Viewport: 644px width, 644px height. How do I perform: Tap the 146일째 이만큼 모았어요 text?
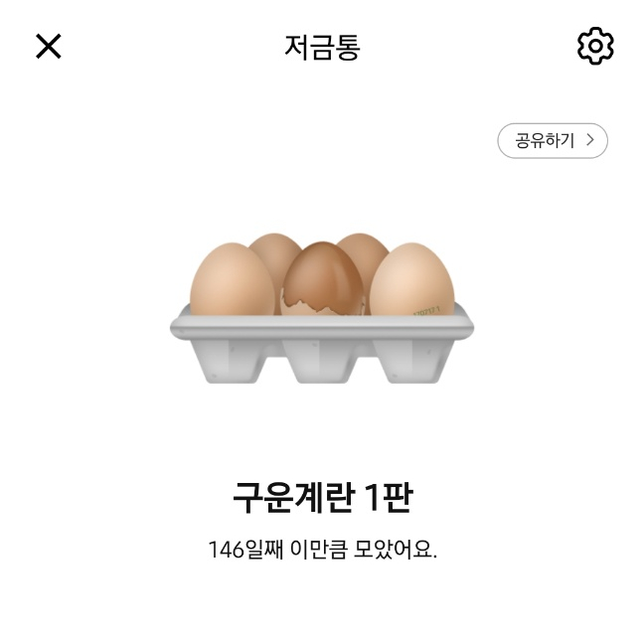click(x=322, y=550)
